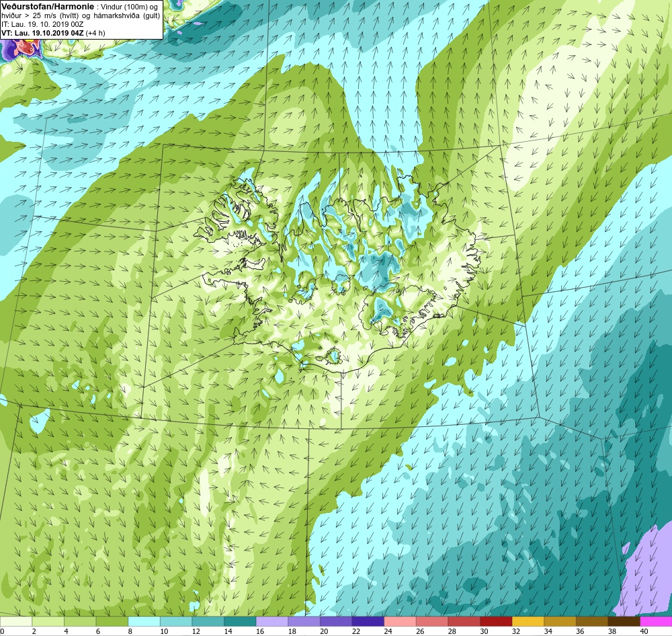
Task: Click the magenta above-40 m/s legend swatch
Action: click(656, 621)
